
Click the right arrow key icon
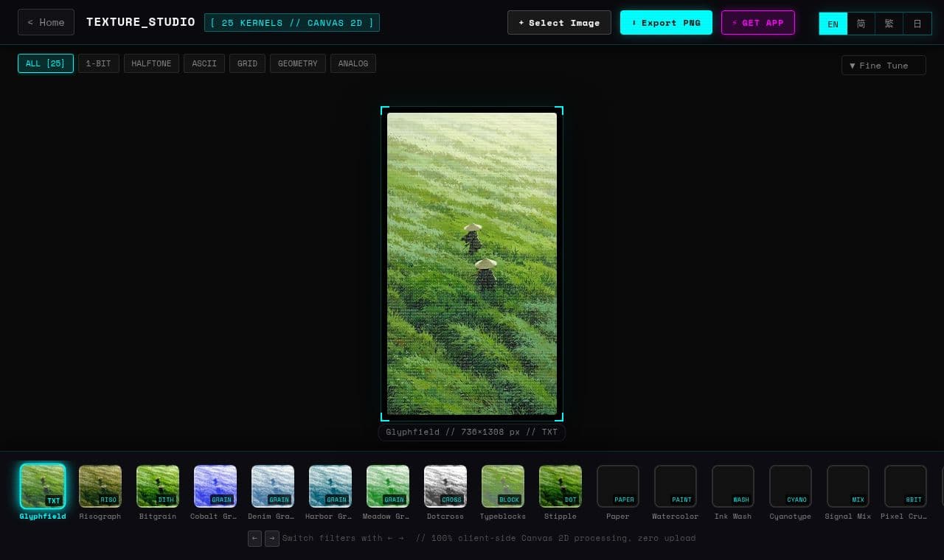[x=272, y=538]
